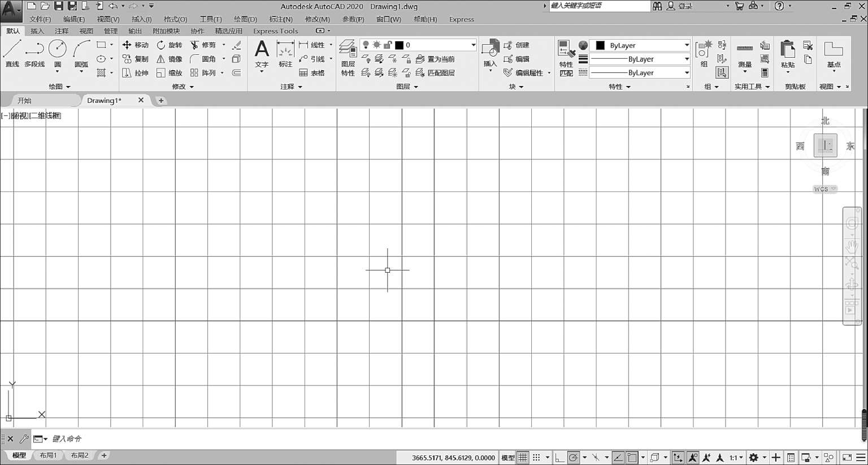The image size is (868, 465).
Task: Activate the Trim (修剪) tool
Action: pos(203,45)
